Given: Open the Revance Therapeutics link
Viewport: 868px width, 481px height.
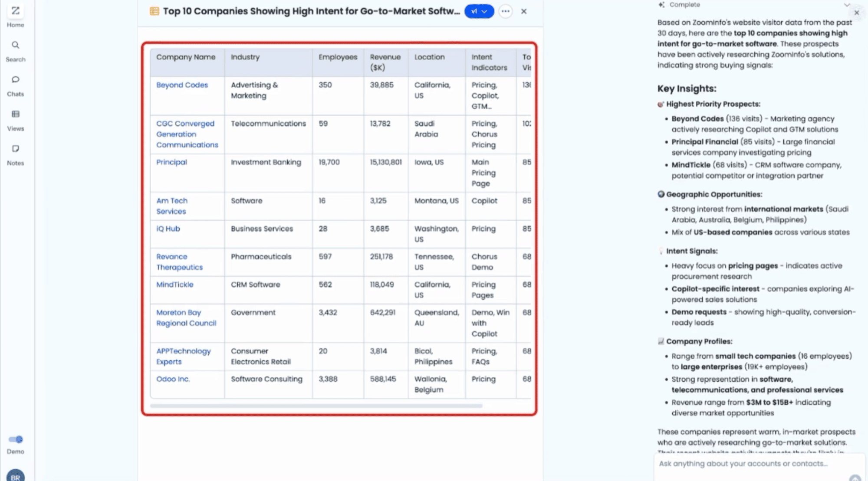Looking at the screenshot, I should click(179, 262).
